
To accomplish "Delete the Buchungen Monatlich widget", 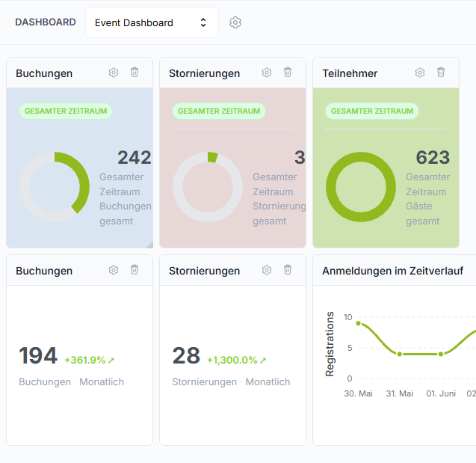I will coord(135,270).
